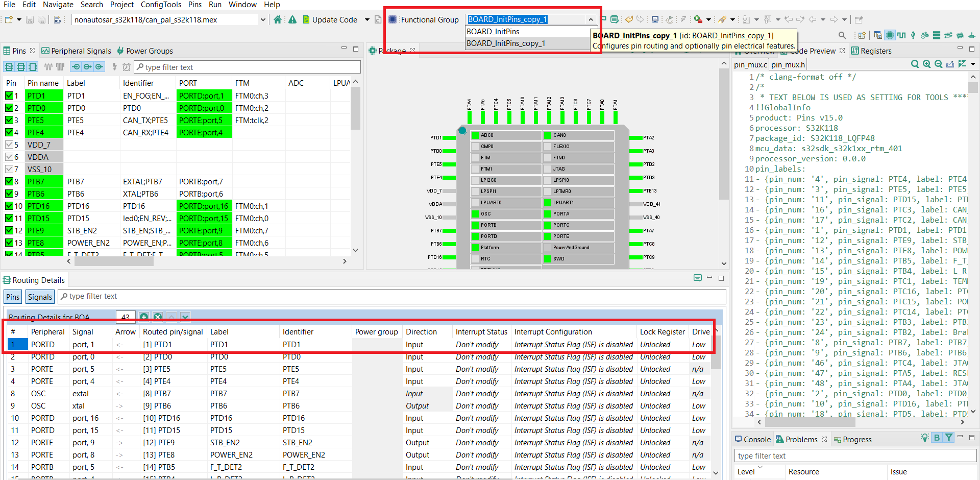Click the Routing Details filter text field
Screen dimensions: 980x480
[392, 296]
